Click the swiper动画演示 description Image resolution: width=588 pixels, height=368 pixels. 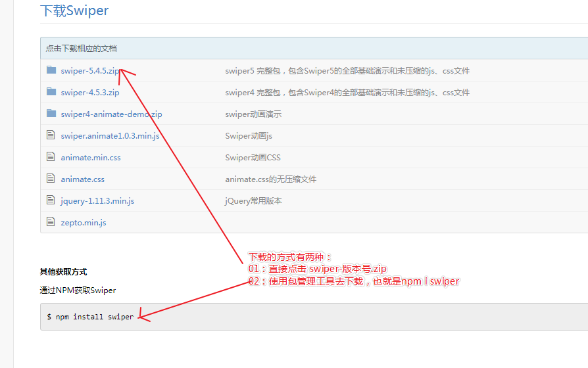point(253,114)
